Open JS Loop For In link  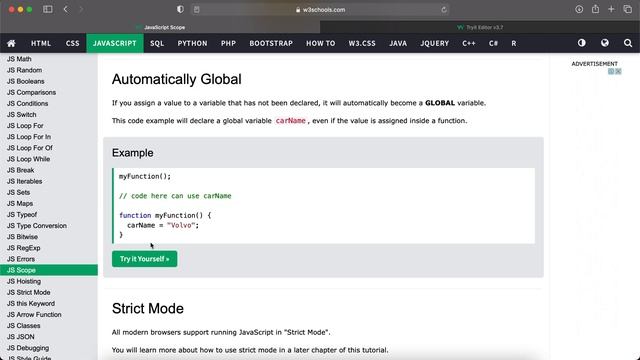pos(49,137)
